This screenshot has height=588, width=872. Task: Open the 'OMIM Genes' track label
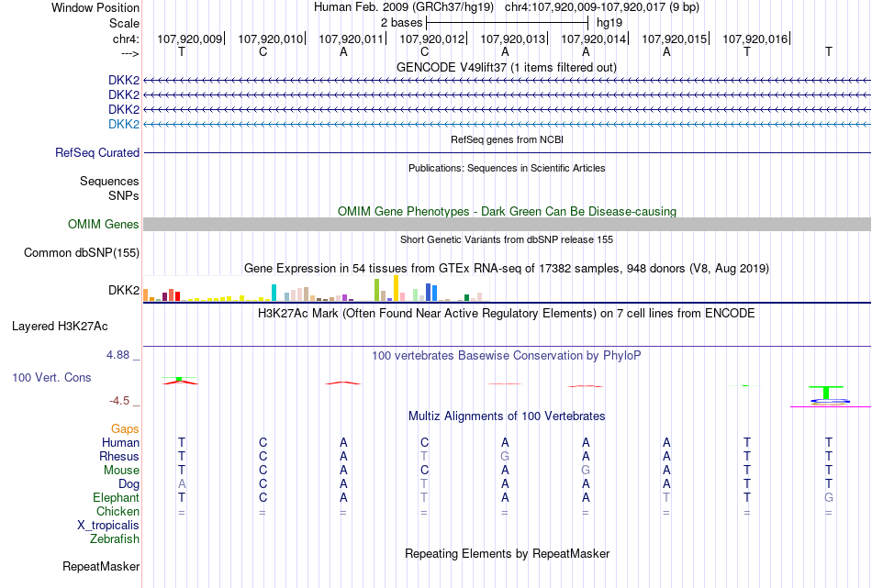pos(104,224)
